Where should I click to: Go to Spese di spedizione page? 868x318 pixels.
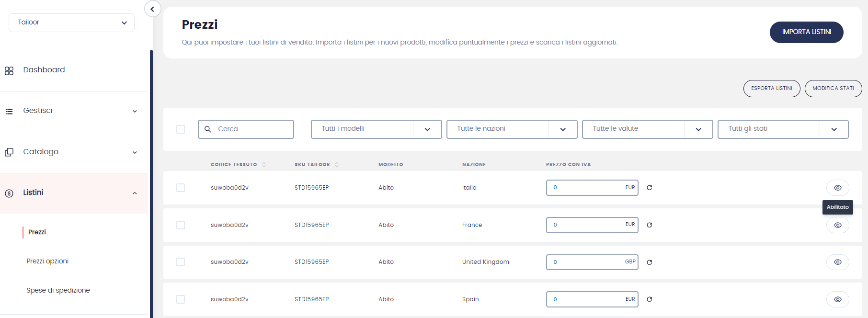(x=58, y=290)
